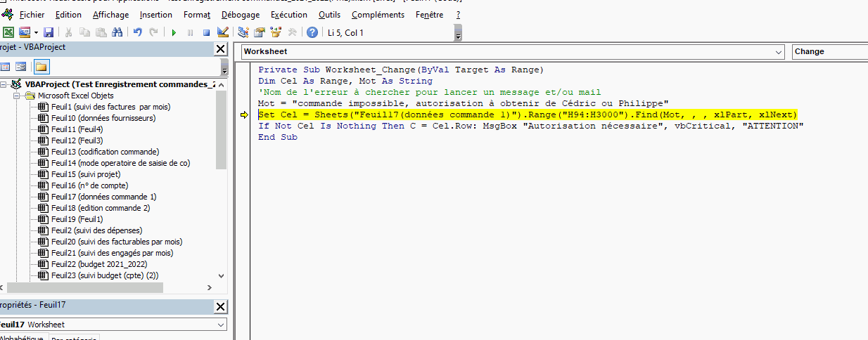Open the Débogage menu
The height and width of the screenshot is (340, 868).
coord(240,15)
